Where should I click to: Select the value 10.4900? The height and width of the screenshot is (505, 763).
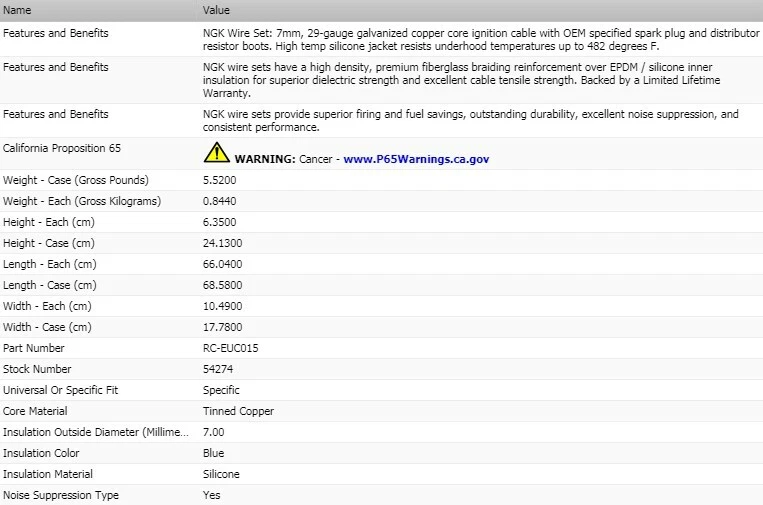(222, 306)
